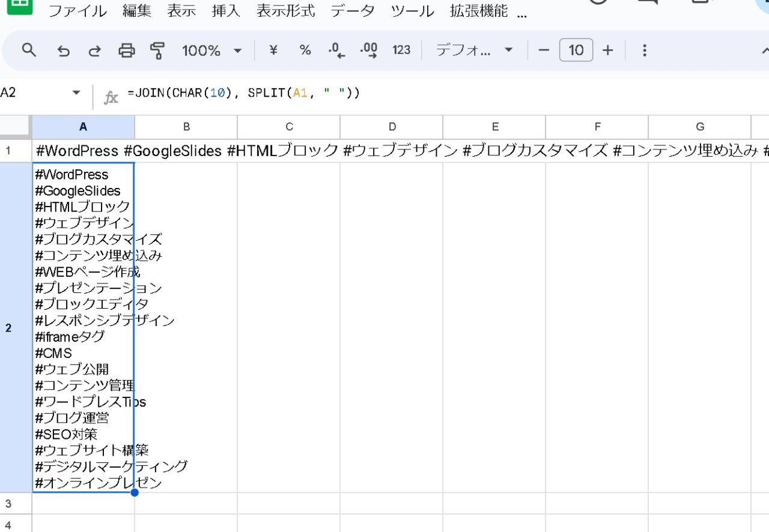Apply currency format with the ¥ icon
Viewport: 769px width, 532px height.
pos(272,50)
